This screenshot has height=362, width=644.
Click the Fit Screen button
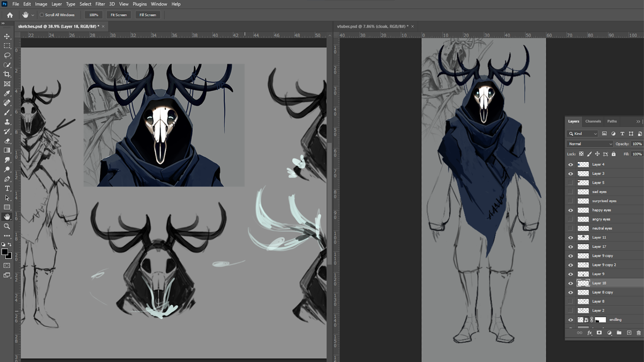pos(119,15)
